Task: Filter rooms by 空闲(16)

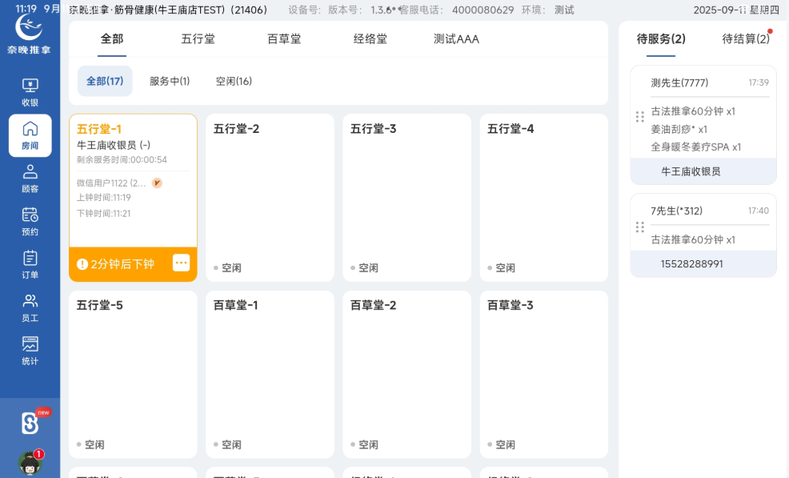Action: 234,81
